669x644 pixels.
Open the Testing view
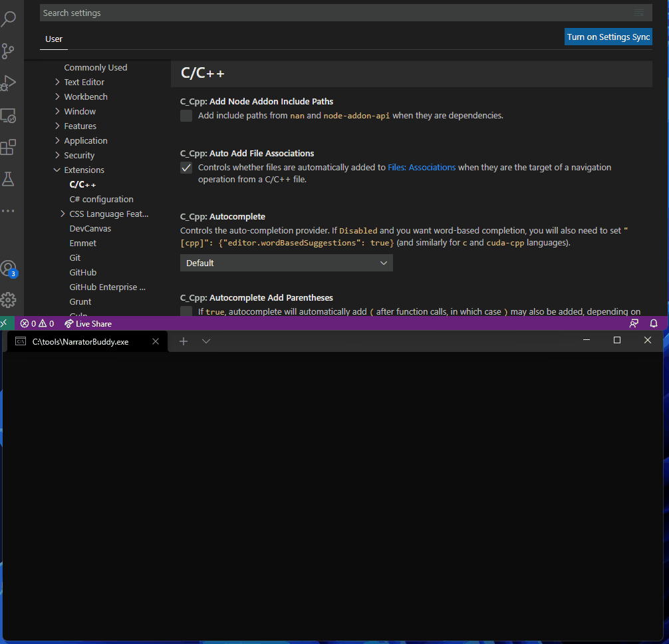(x=9, y=180)
